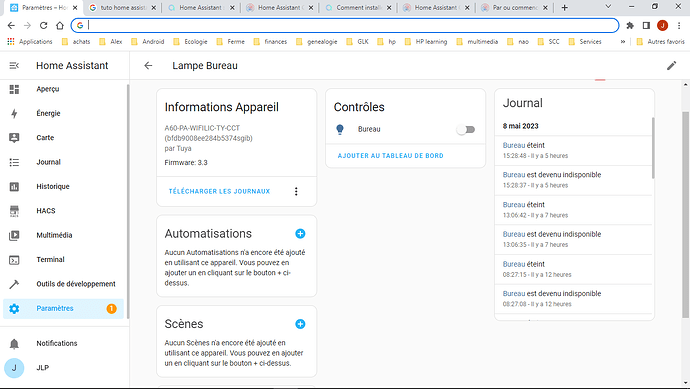The width and height of the screenshot is (690, 389).
Task: Click the 8 mai 2023 date header
Action: coord(521,126)
